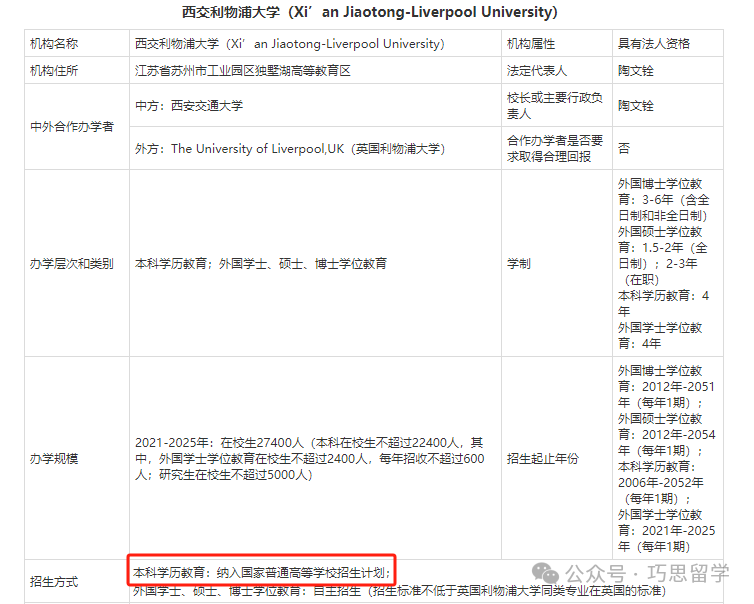
Task: Click the '否' value cell
Action: (x=668, y=148)
